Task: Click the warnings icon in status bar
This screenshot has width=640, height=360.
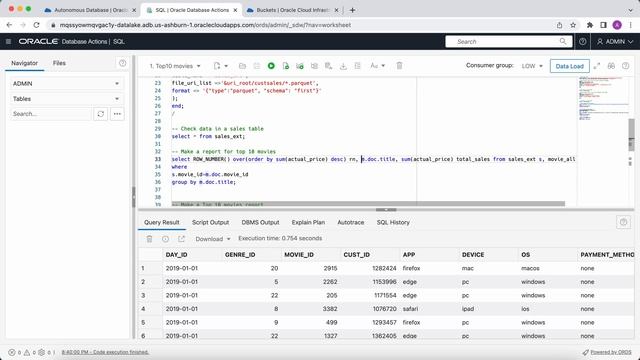Action: pos(27,352)
